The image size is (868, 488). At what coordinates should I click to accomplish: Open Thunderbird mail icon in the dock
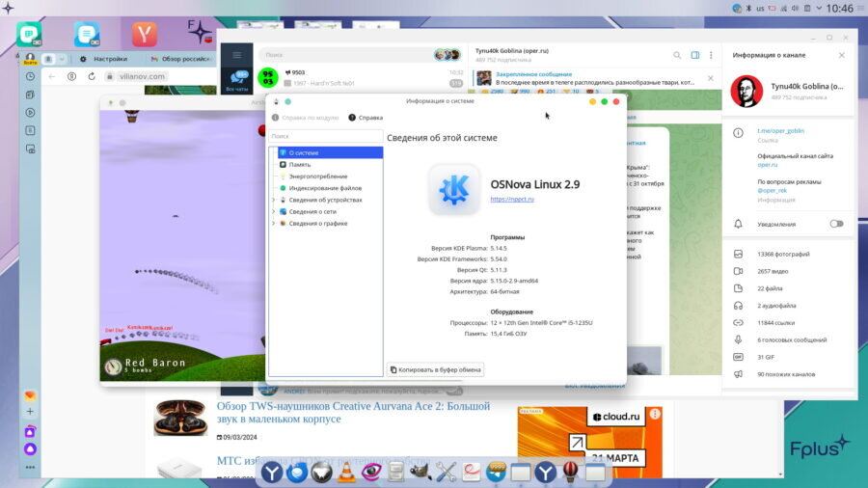297,472
